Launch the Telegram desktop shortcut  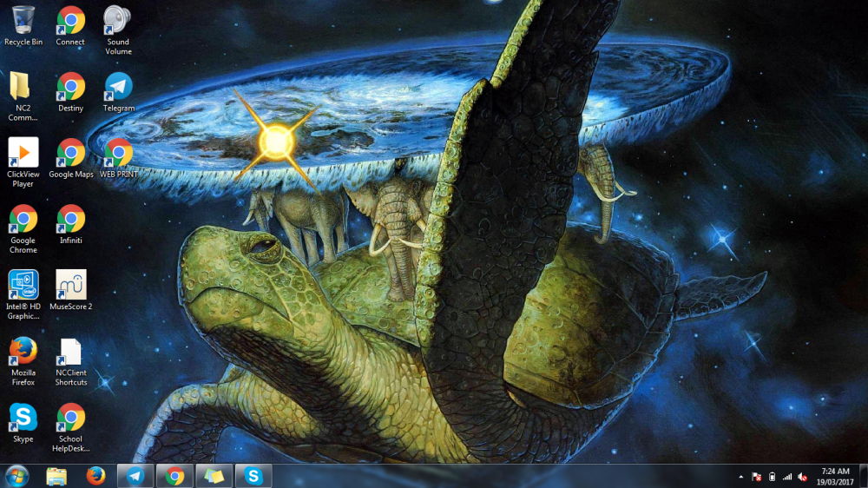(x=118, y=93)
